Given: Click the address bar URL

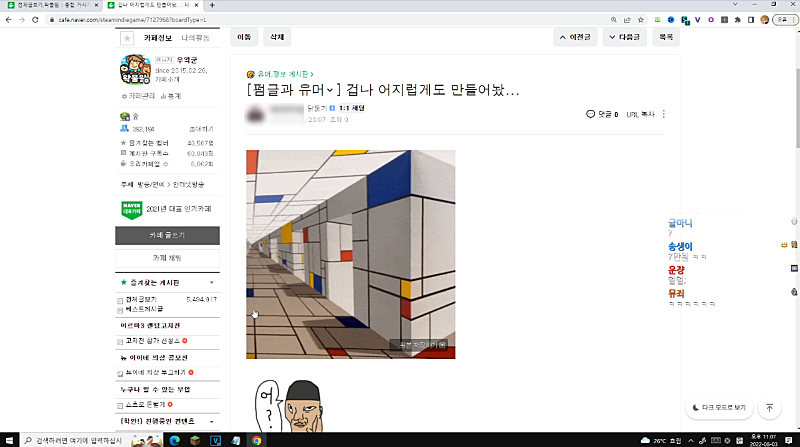Looking at the screenshot, I should [x=132, y=20].
